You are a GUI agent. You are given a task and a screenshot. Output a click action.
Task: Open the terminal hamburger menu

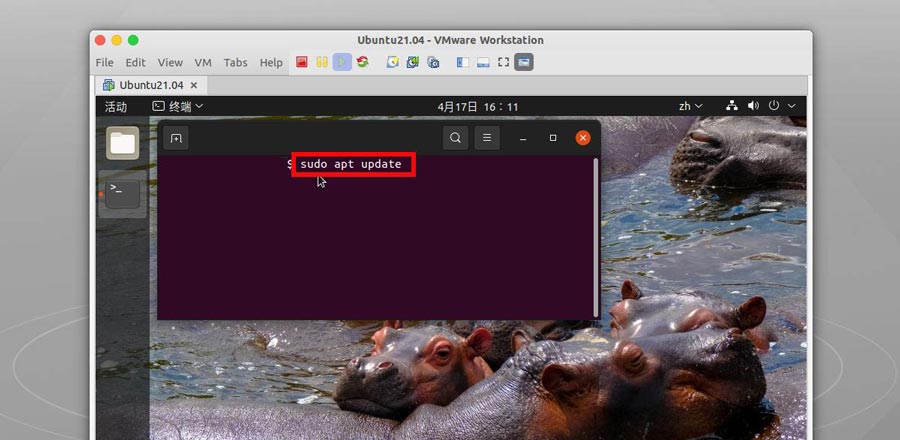(487, 138)
